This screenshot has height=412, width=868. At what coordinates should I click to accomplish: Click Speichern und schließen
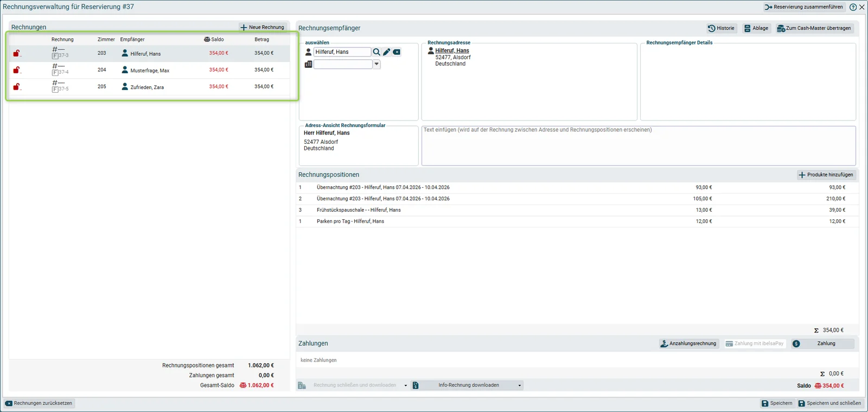click(x=829, y=403)
